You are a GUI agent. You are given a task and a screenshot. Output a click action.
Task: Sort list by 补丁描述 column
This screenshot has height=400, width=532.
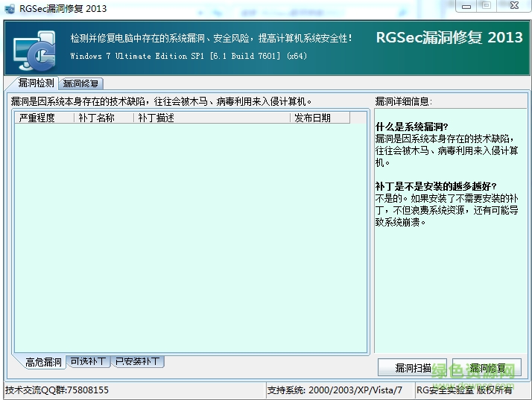point(212,118)
